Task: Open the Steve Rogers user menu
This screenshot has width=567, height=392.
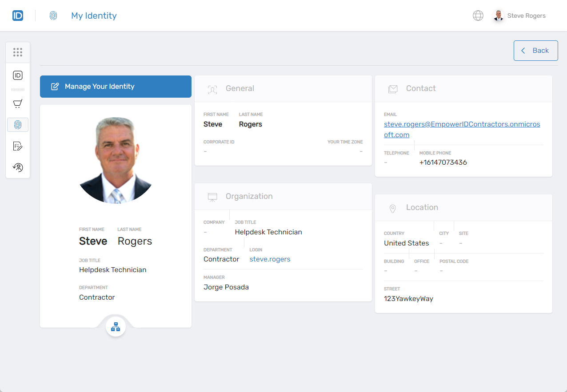Action: pyautogui.click(x=519, y=16)
